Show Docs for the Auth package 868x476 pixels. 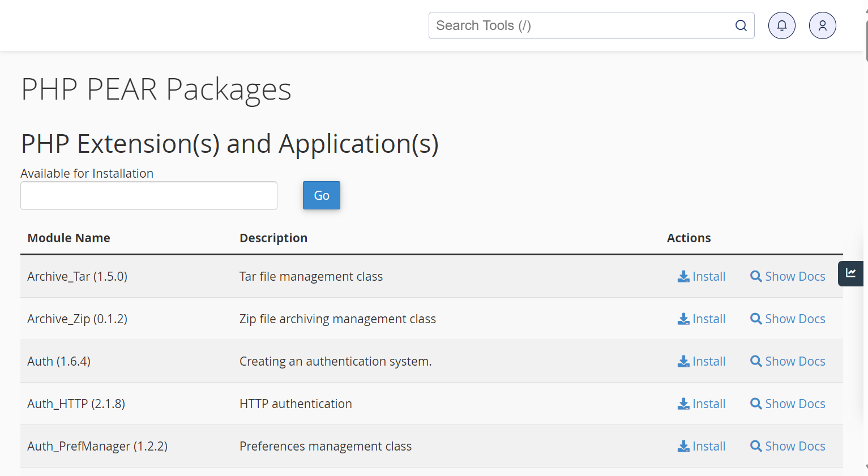click(788, 361)
